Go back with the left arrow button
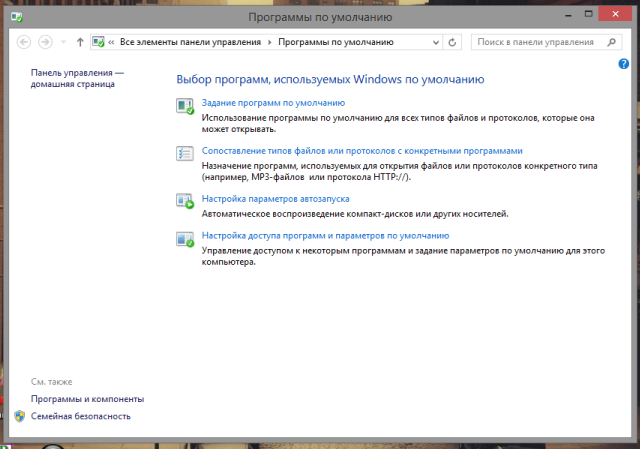640x449 pixels. (x=24, y=42)
